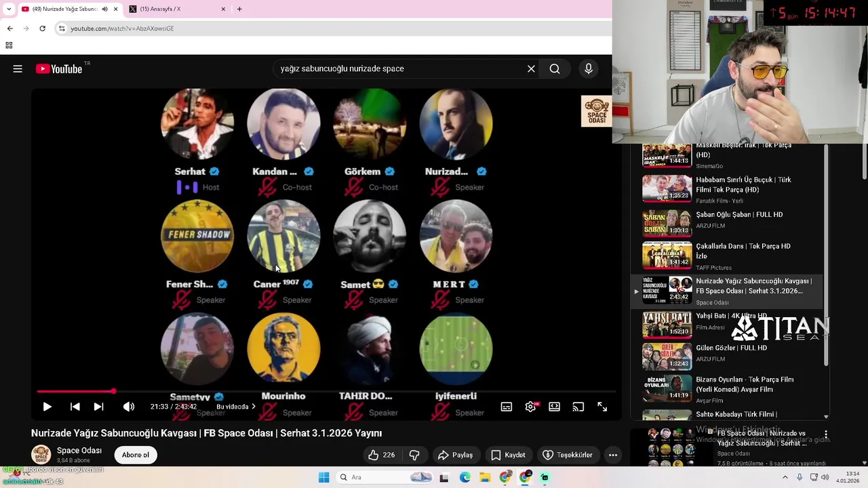
Task: Dislike the video with thumbs down
Action: pos(414,455)
